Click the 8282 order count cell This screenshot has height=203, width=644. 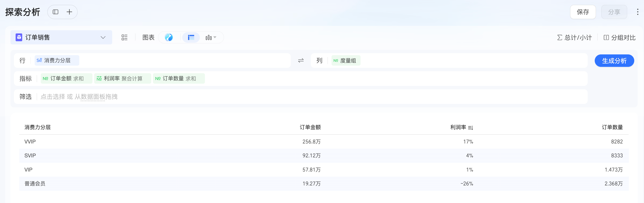[x=617, y=142]
